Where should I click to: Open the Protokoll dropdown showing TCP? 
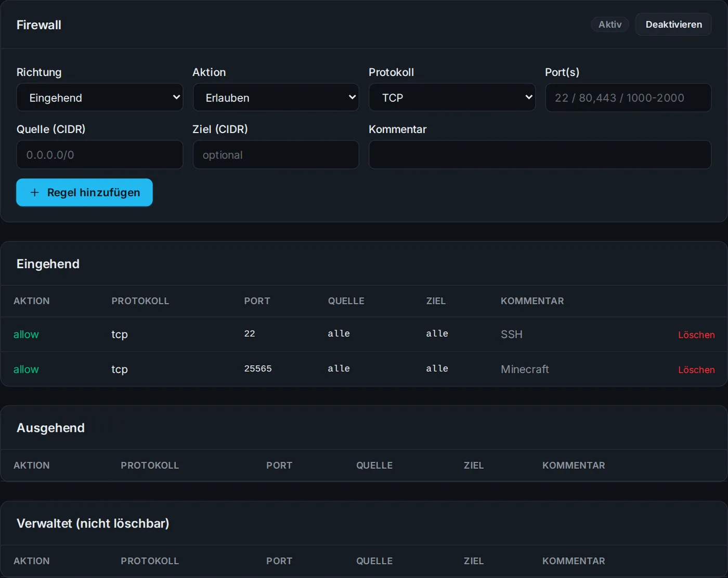[x=452, y=98]
